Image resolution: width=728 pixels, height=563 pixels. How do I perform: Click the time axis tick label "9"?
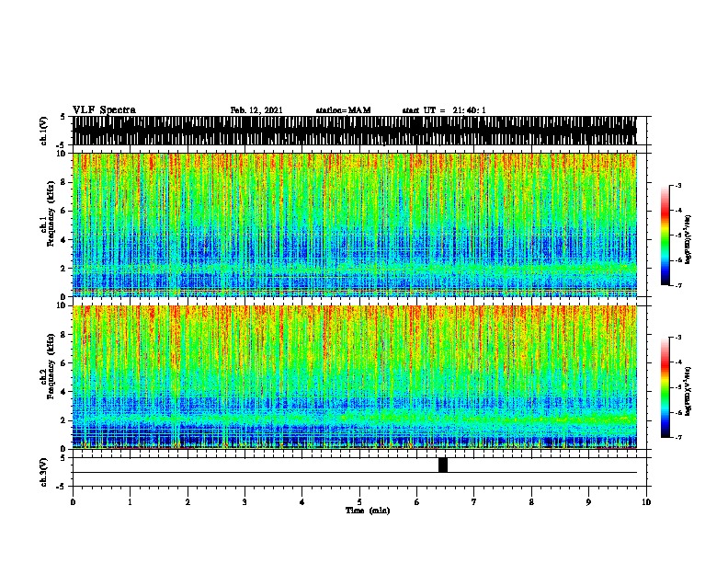click(588, 501)
